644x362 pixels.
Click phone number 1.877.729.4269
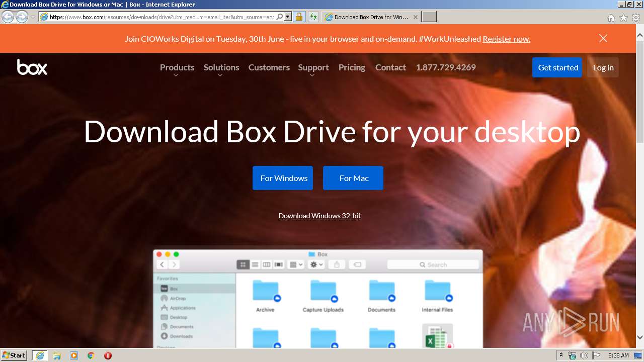click(x=446, y=67)
